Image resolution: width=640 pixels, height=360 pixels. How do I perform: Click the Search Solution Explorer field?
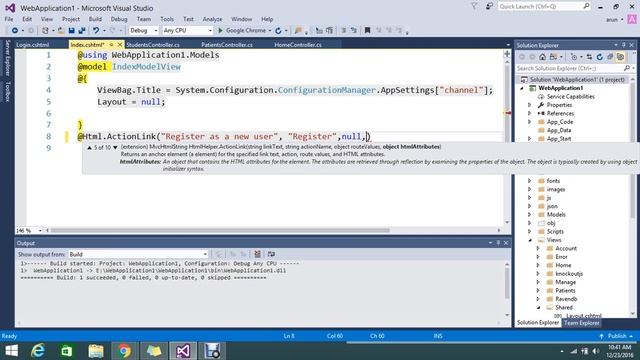tap(575, 69)
